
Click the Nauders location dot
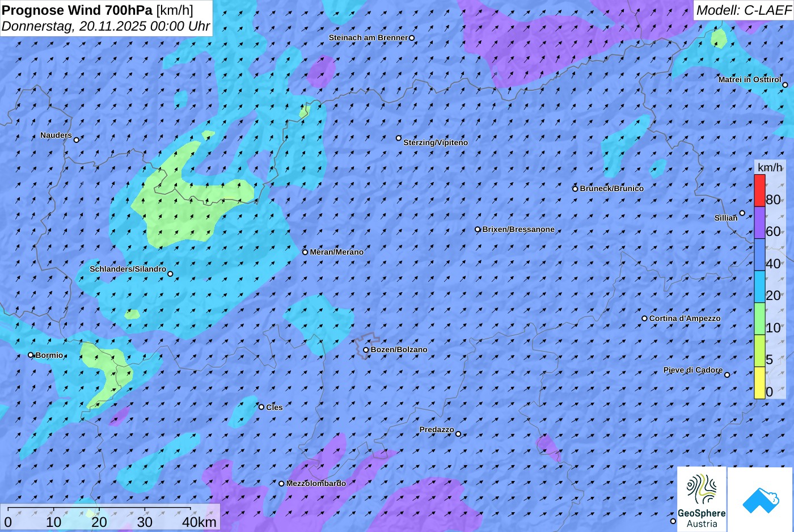click(77, 140)
